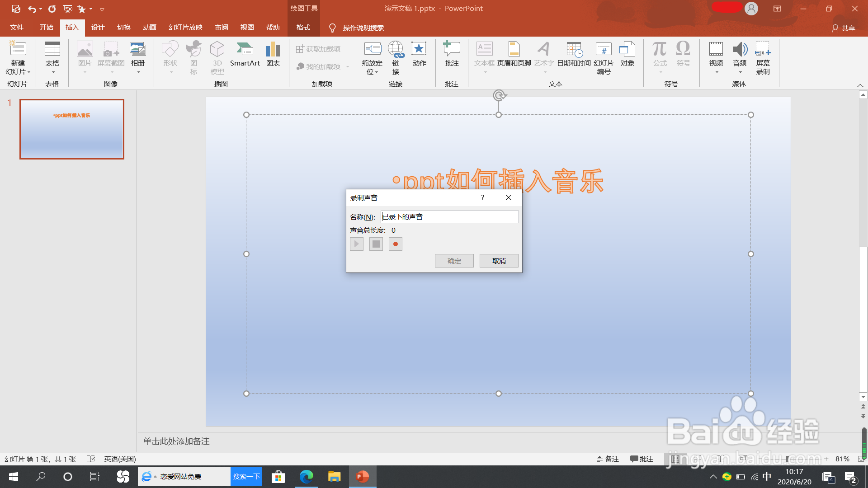Insert Header and Footer
868x488 pixels.
point(514,54)
